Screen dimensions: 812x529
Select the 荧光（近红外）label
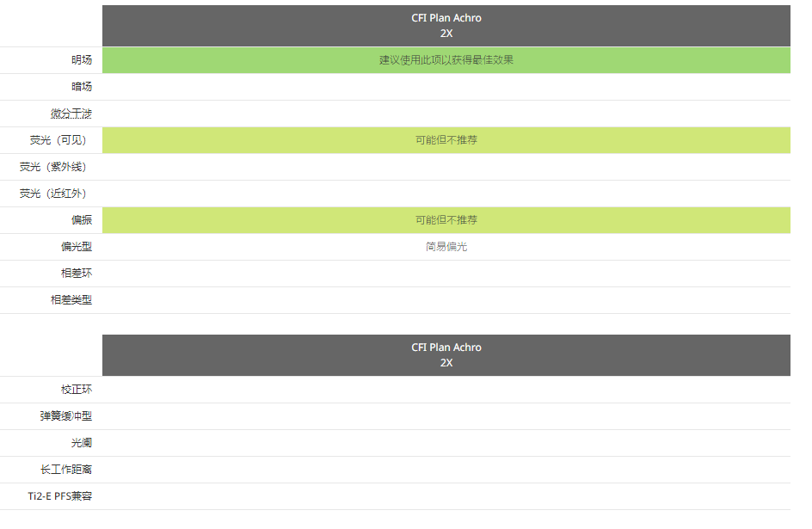click(54, 194)
